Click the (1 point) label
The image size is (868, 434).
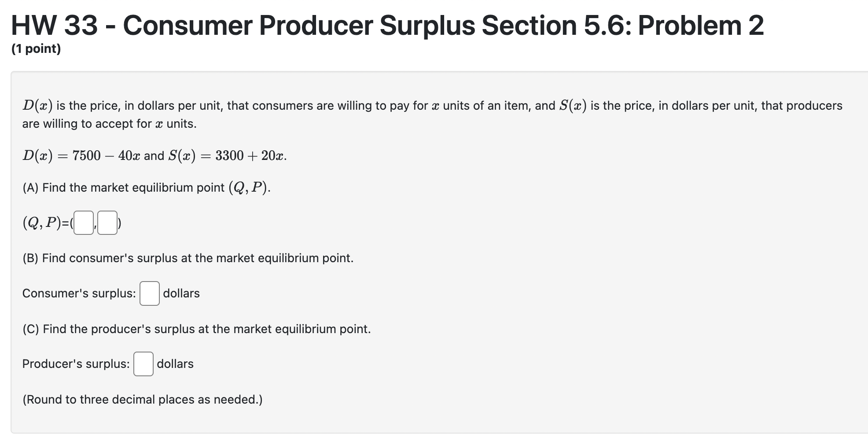(x=37, y=49)
